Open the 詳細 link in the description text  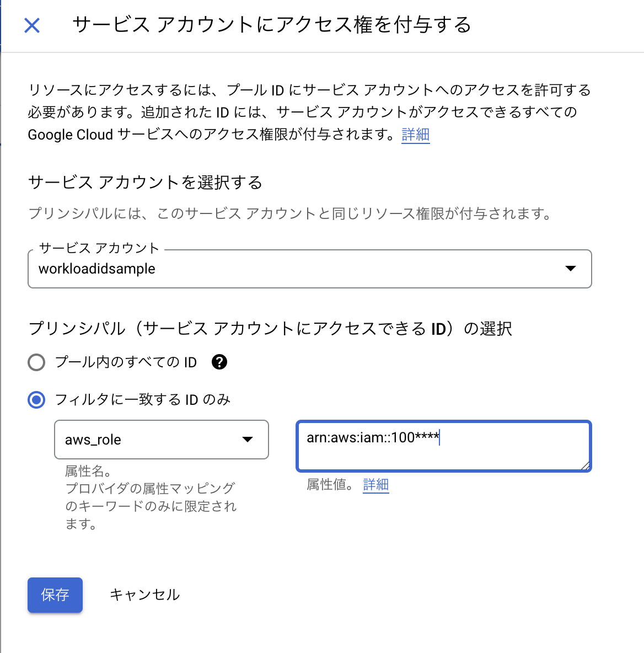point(415,135)
